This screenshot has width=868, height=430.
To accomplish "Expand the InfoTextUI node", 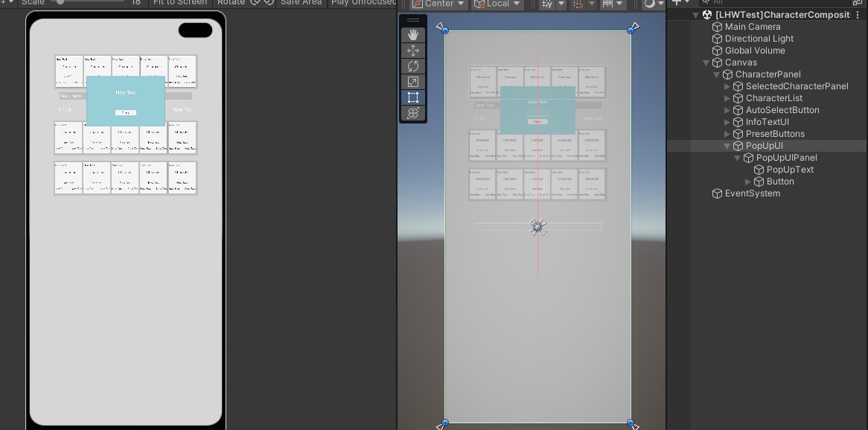I will (x=727, y=122).
